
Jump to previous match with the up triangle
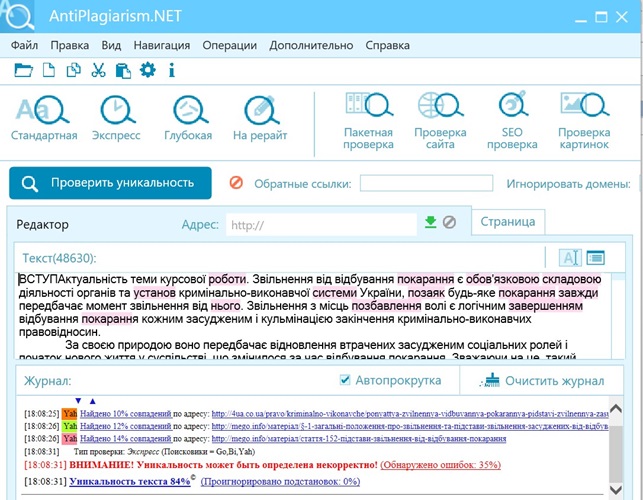click(x=92, y=401)
